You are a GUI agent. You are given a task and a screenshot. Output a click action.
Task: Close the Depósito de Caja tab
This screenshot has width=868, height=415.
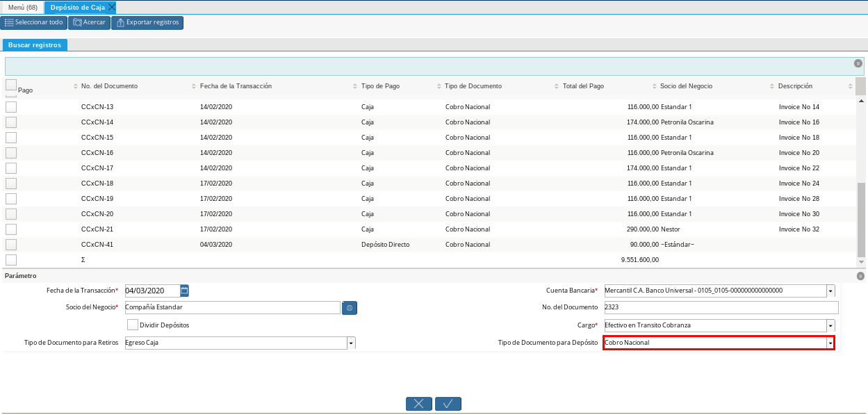112,7
